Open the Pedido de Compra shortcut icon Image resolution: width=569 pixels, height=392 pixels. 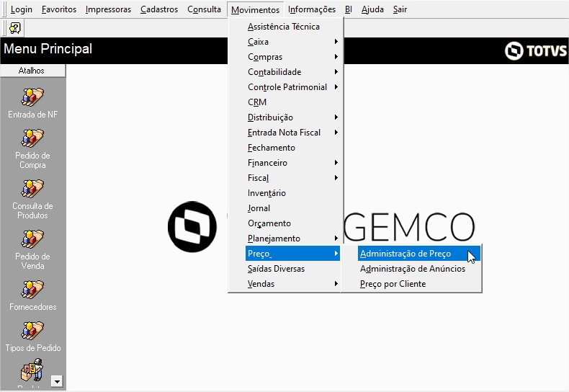(x=32, y=138)
